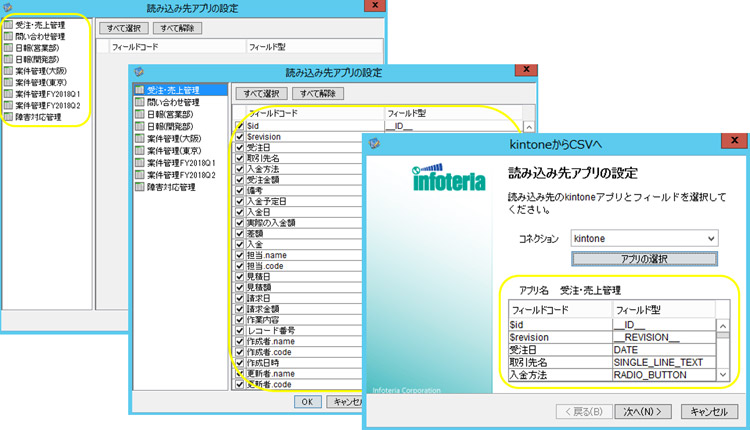750x430 pixels.
Task: Select the 案件管理FY2018Q1 icon in the middle window
Action: tap(139, 162)
